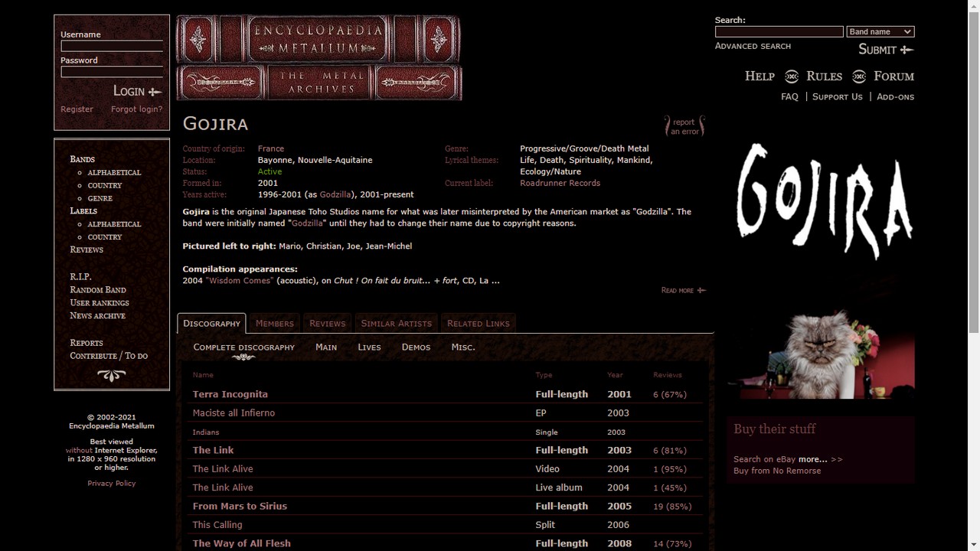This screenshot has width=980, height=551.
Task: Open User rankings in the sidebar
Action: click(x=100, y=303)
